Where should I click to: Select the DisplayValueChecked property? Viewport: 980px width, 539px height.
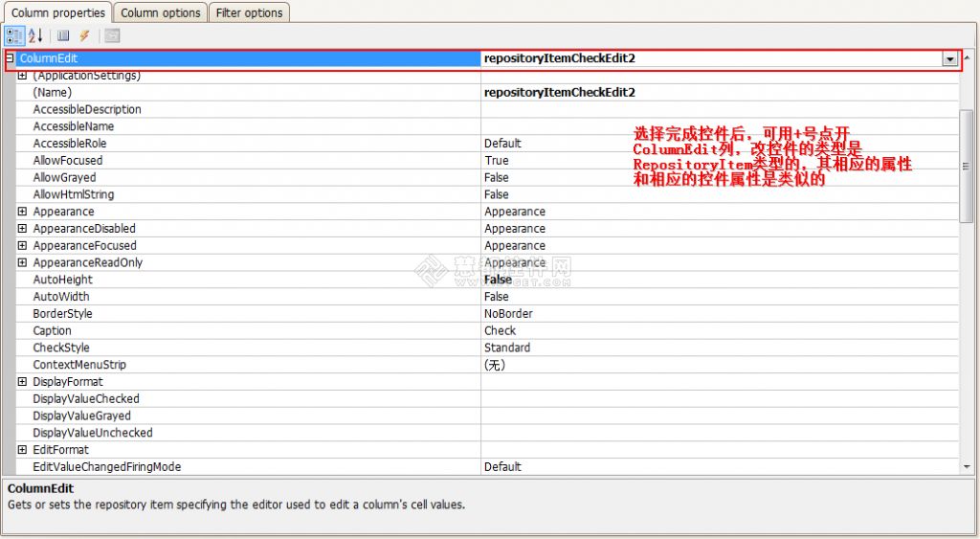coord(249,398)
